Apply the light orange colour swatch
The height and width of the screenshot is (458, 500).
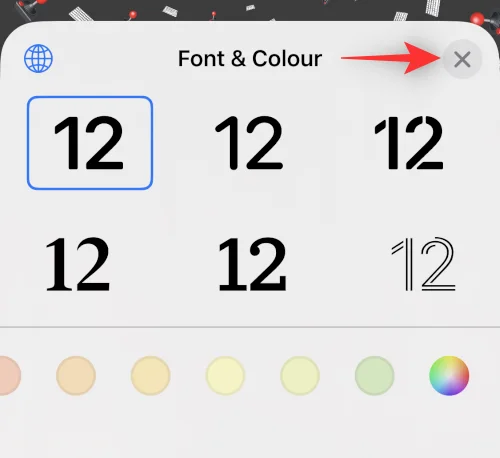coord(76,376)
